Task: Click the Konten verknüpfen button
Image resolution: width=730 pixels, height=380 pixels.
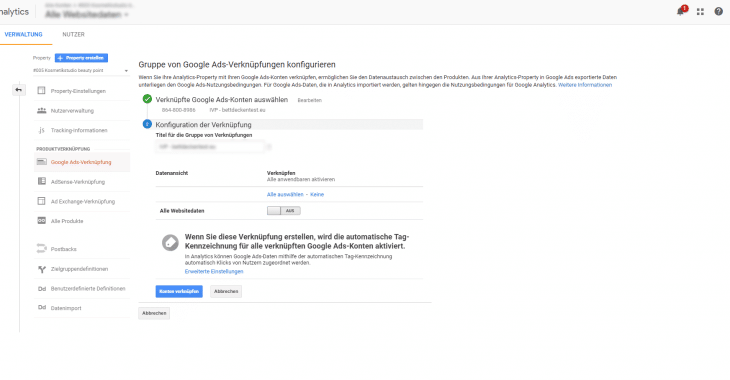Action: pyautogui.click(x=179, y=291)
